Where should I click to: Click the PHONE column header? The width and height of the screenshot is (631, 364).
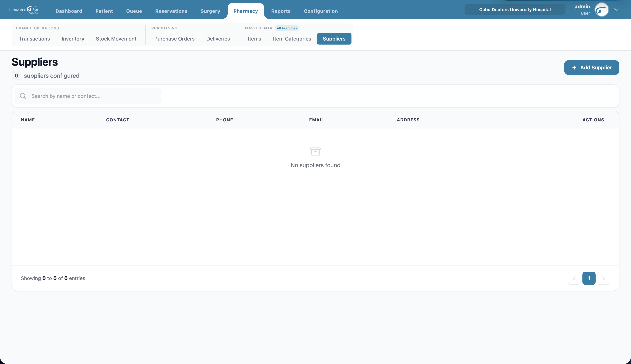225,120
